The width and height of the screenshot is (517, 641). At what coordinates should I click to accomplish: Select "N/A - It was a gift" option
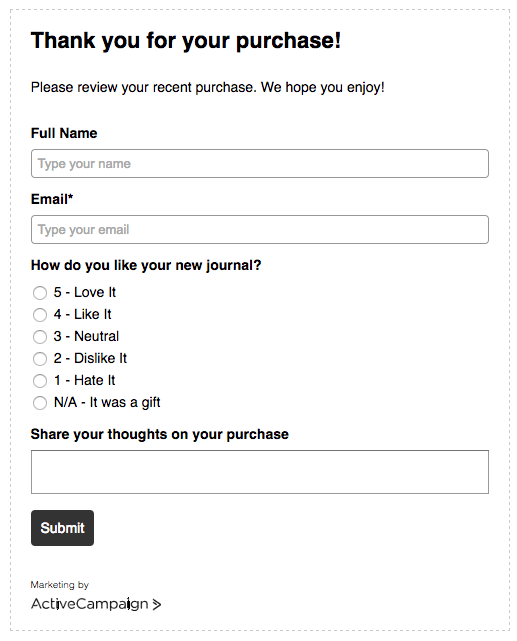pyautogui.click(x=40, y=403)
